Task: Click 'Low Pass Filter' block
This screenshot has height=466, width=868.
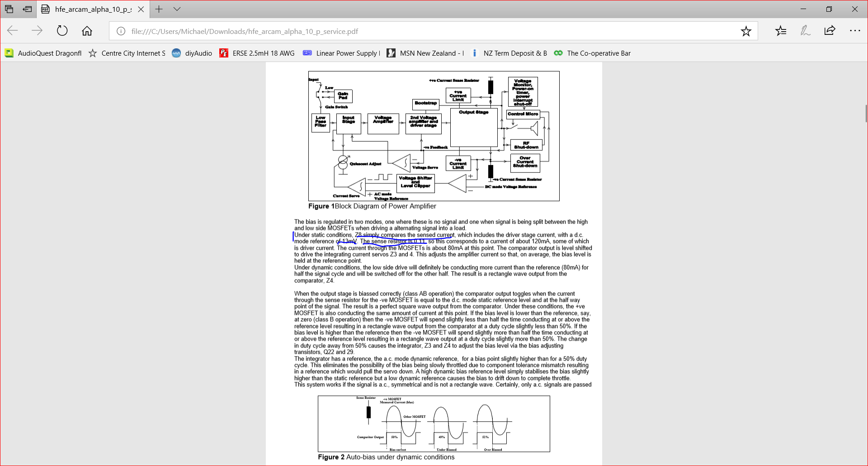Action: 321,123
